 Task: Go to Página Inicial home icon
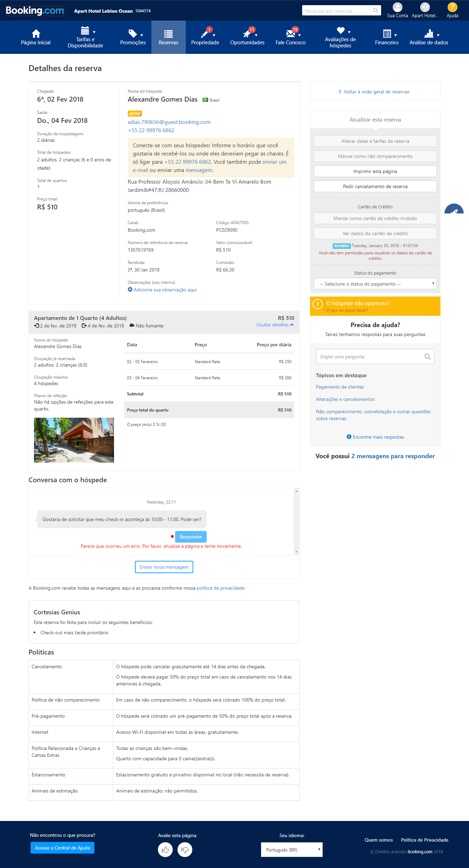point(36,34)
